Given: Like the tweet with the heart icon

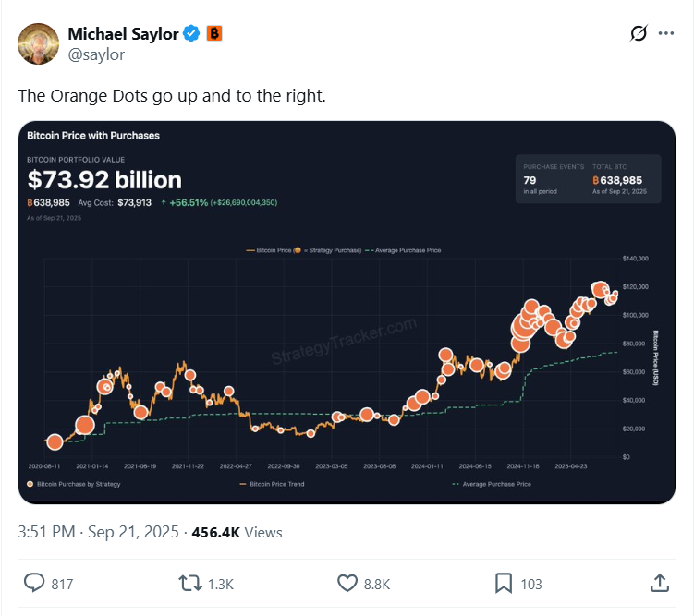Looking at the screenshot, I should coord(347,583).
